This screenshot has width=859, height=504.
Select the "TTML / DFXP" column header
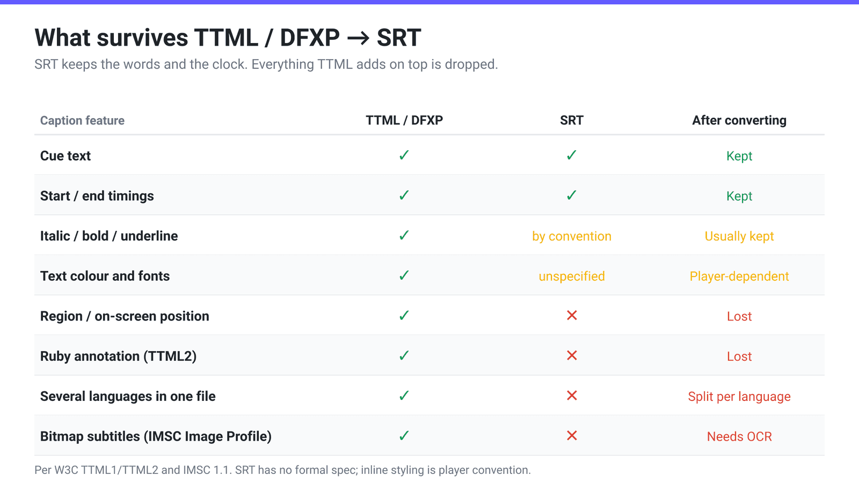pyautogui.click(x=404, y=120)
